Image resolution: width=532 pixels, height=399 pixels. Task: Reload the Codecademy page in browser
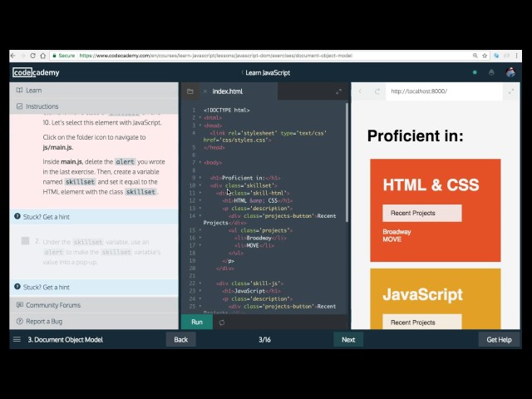pyautogui.click(x=32, y=56)
